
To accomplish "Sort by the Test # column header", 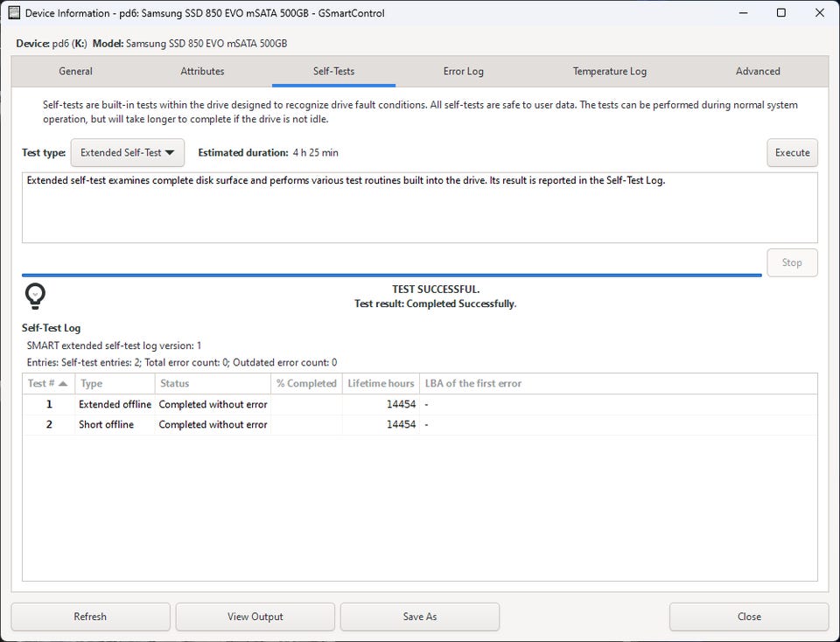I will [48, 383].
